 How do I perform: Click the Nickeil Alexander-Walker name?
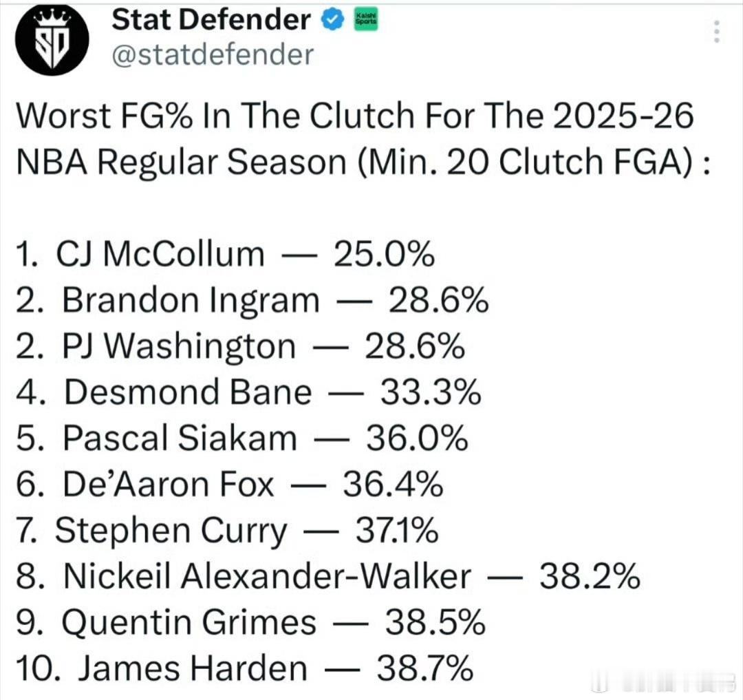click(x=267, y=577)
